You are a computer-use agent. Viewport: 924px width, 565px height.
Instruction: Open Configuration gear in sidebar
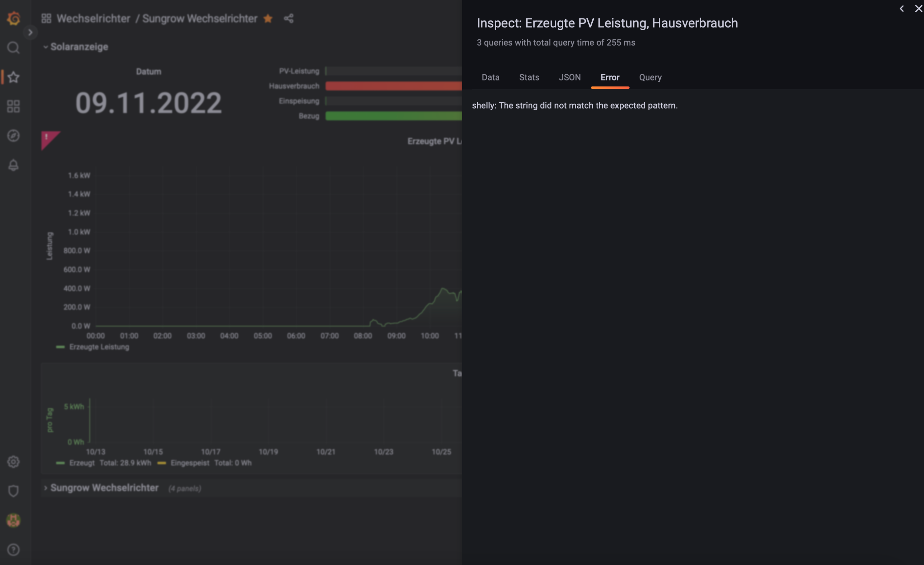(x=14, y=462)
